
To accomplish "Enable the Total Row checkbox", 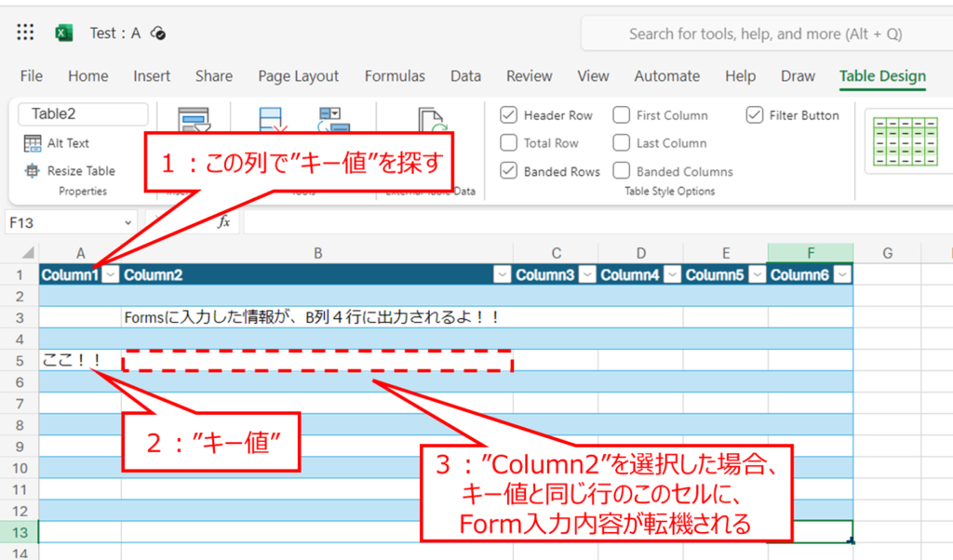I will pyautogui.click(x=508, y=143).
